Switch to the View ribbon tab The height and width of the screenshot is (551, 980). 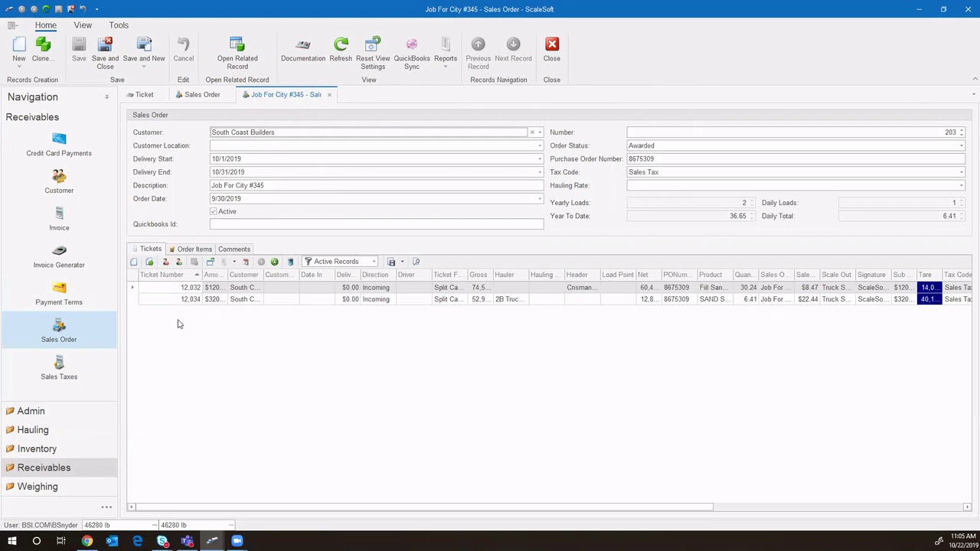[x=83, y=25]
